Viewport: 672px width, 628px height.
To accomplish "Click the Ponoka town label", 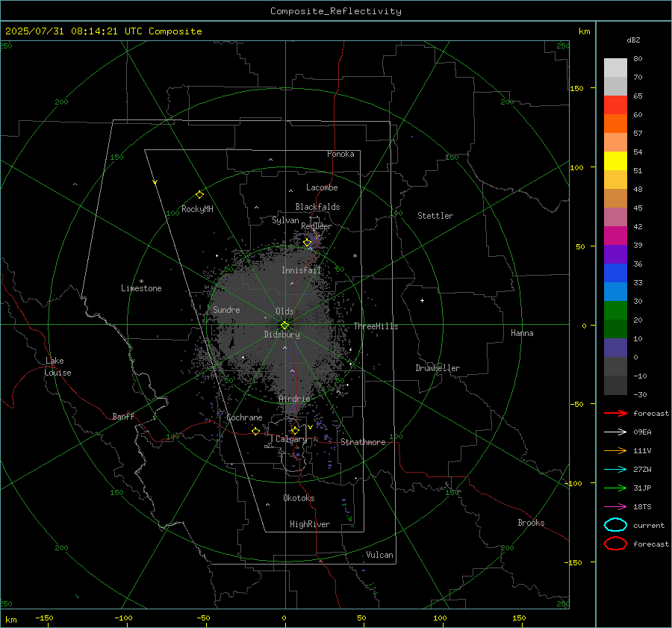I will point(340,154).
